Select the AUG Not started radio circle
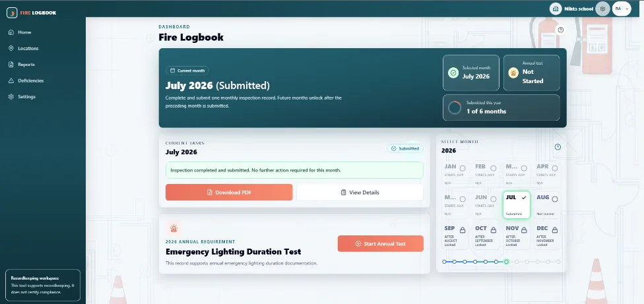This screenshot has height=304, width=644. pos(555,199)
